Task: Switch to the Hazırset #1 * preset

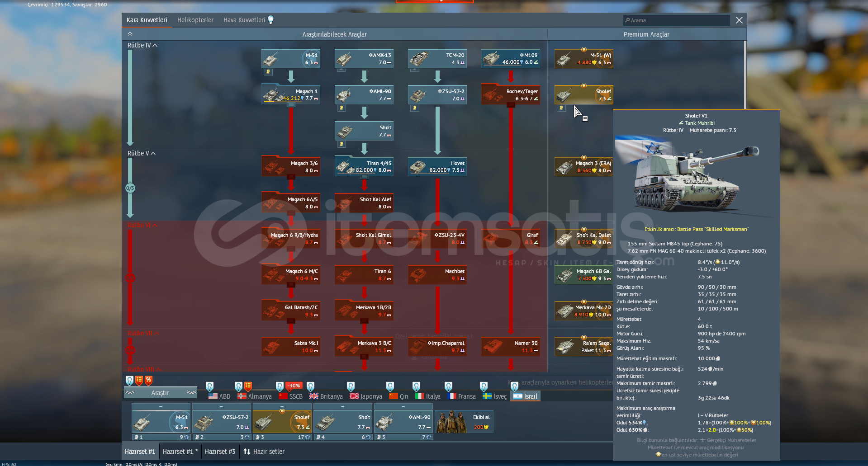Action: tap(180, 452)
